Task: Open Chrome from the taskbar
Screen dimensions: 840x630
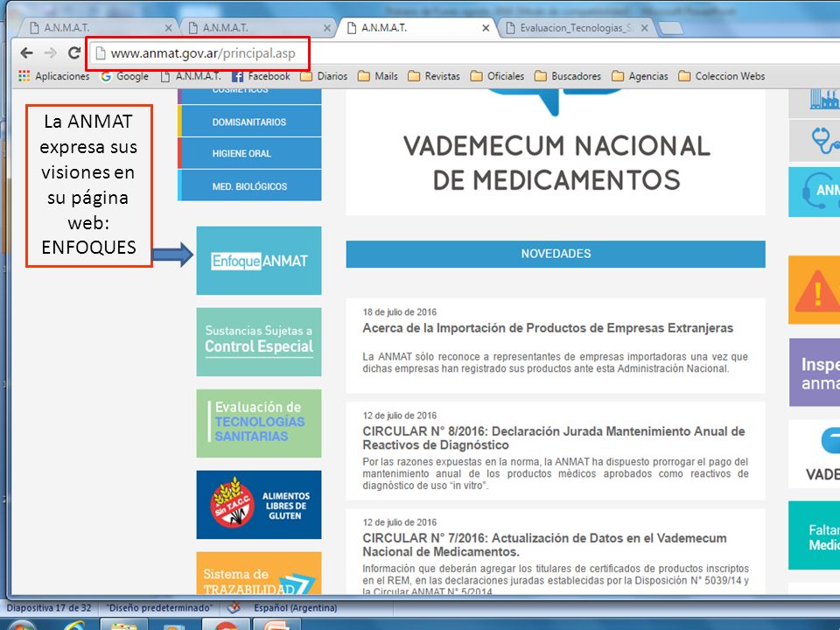Action: click(226, 625)
